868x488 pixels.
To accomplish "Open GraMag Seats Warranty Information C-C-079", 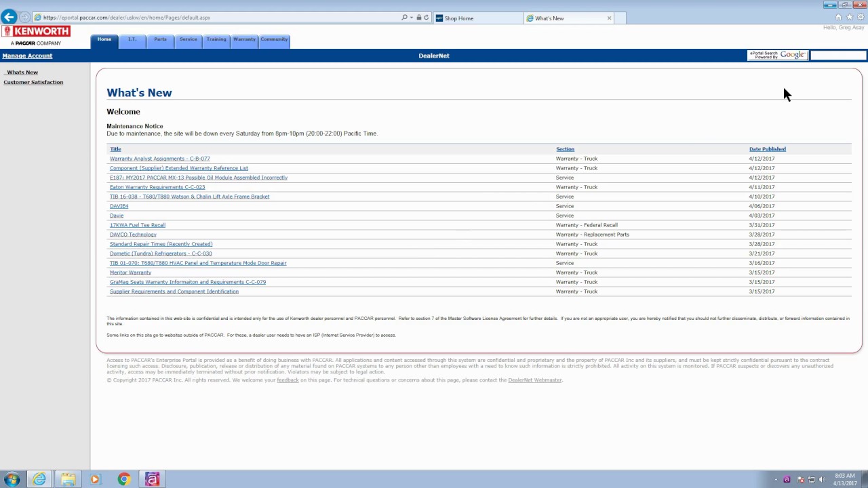I will click(x=188, y=282).
